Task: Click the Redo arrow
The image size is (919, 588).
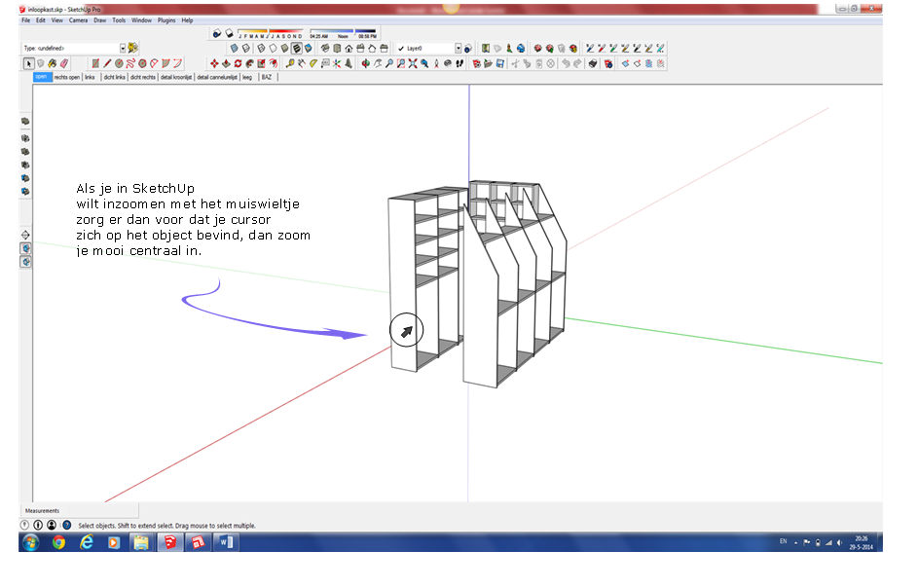Action: click(x=577, y=63)
